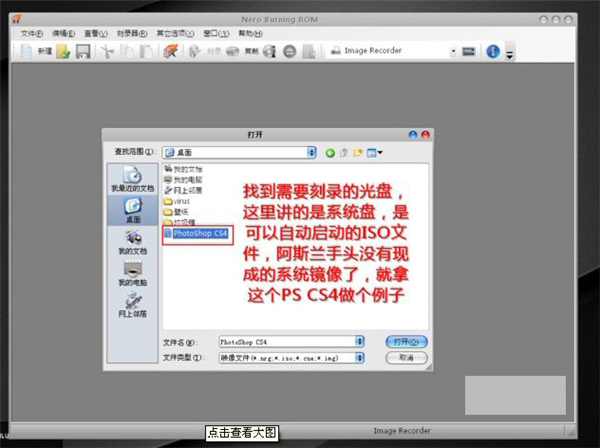This screenshot has height=448, width=600.
Task: Open the View menu icon dropdown
Action: point(375,152)
